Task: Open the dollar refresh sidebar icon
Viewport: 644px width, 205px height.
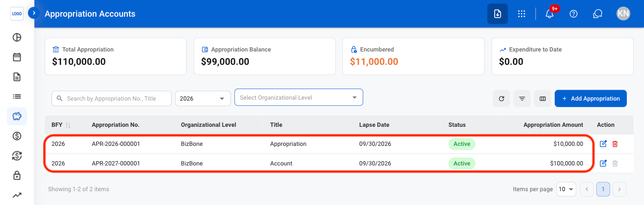Action: pos(17,156)
